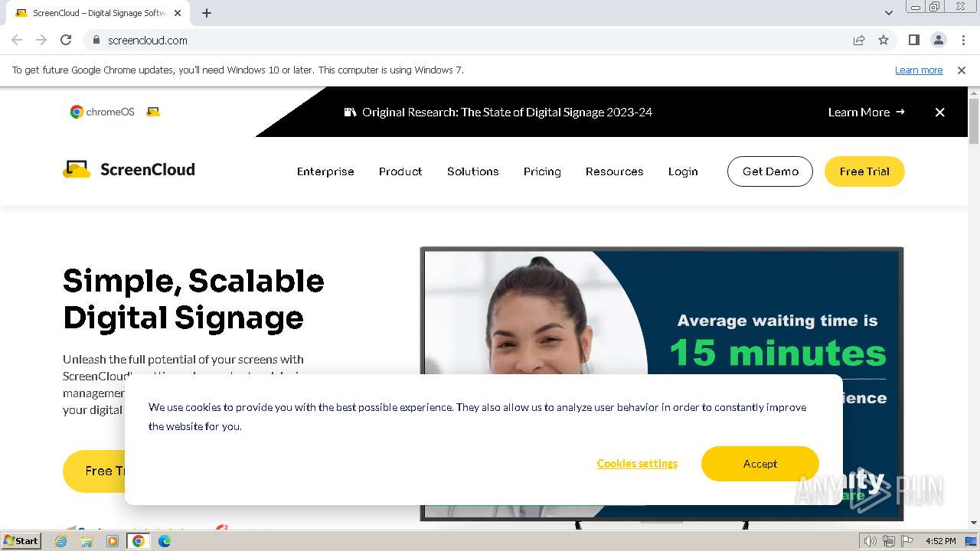Open Microsoft Edge from taskbar
The width and height of the screenshot is (980, 551).
click(x=164, y=541)
